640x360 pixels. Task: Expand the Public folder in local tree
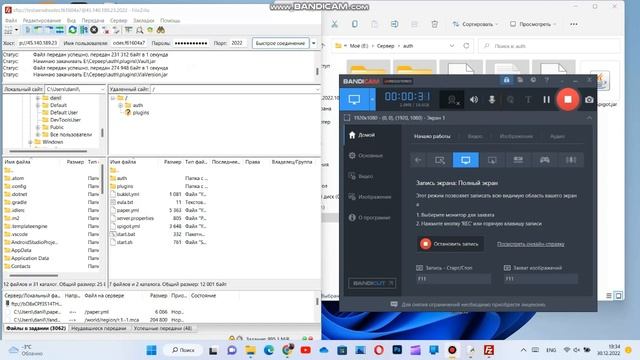(38, 127)
